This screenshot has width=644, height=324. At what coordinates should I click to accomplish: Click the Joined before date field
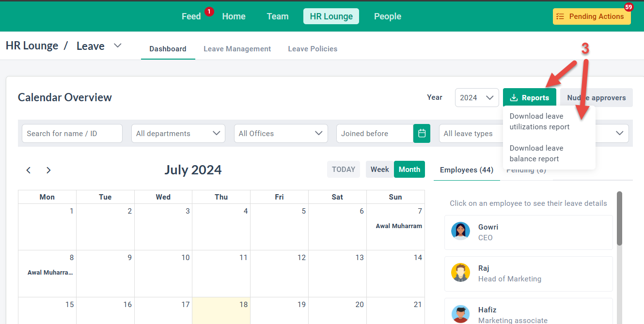(375, 133)
